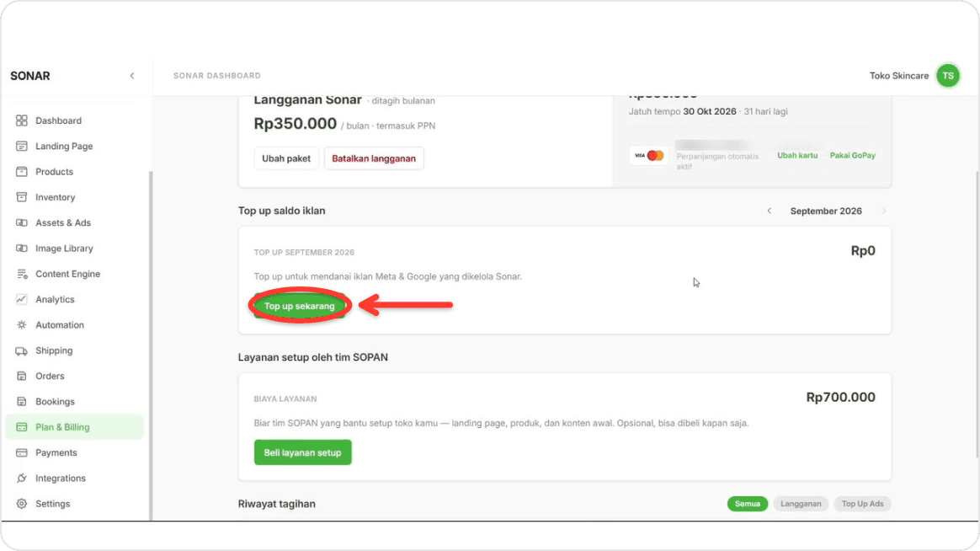
Task: Click the Analytics chart icon
Action: point(22,299)
